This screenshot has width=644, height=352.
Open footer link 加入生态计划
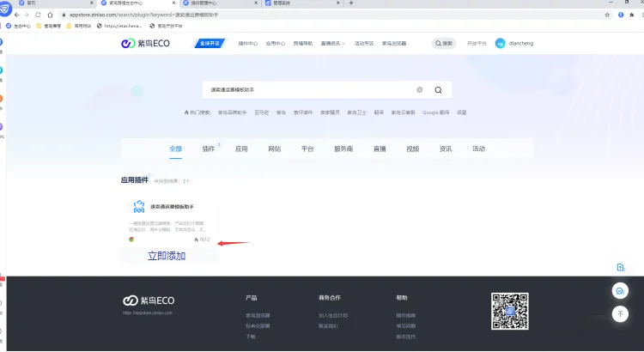(333, 315)
